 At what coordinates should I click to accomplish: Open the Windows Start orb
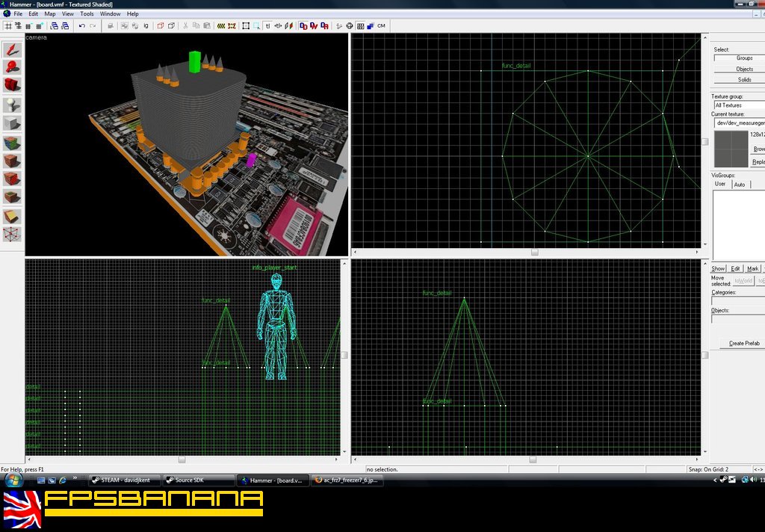(x=13, y=480)
